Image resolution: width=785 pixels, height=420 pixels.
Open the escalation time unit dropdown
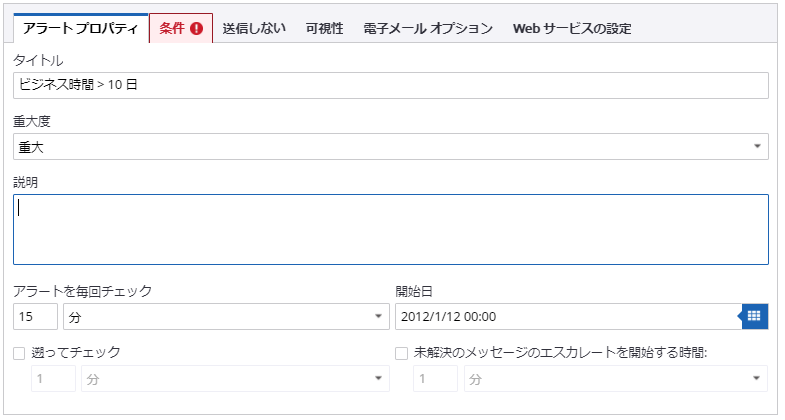click(x=615, y=379)
